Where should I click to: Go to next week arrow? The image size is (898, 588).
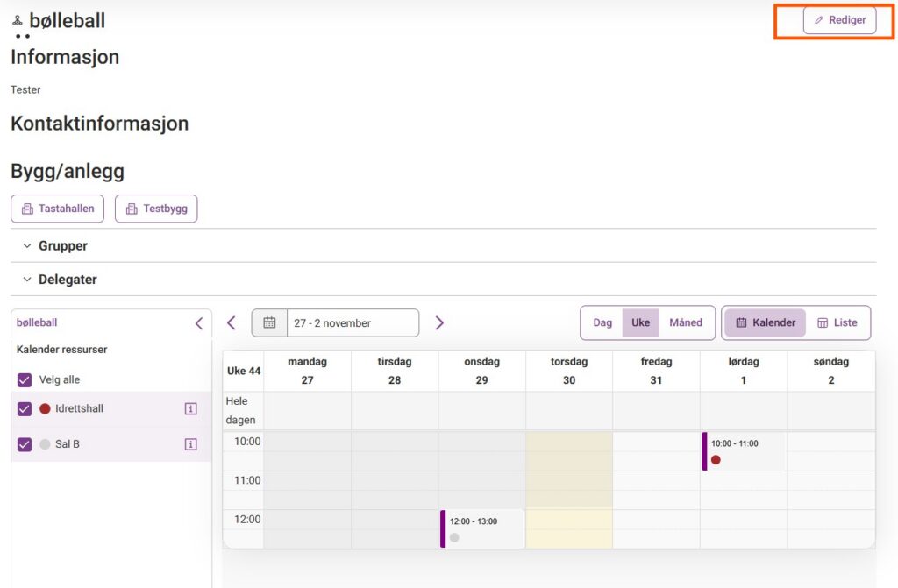[x=439, y=322]
